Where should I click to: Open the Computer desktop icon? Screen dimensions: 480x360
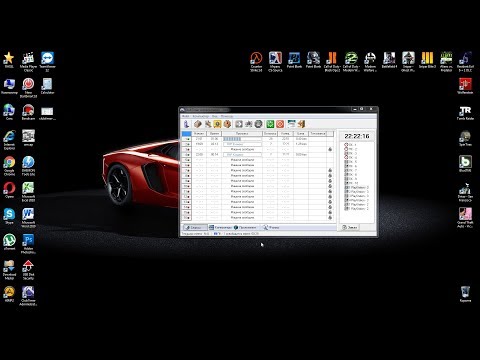9,86
